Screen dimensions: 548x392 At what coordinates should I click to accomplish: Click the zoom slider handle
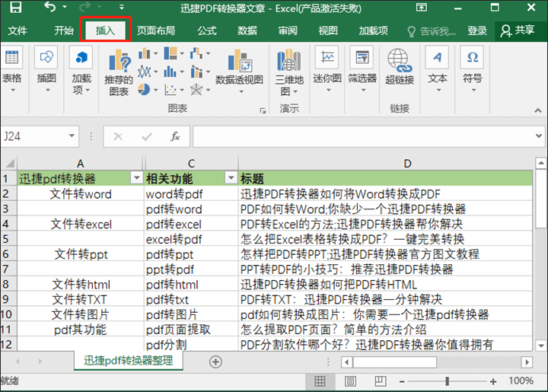447,381
